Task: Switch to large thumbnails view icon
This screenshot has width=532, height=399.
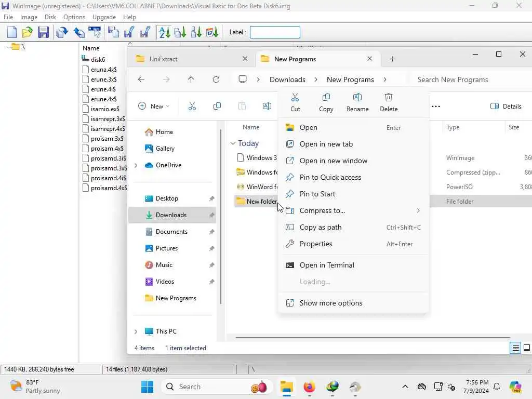Action: click(527, 348)
